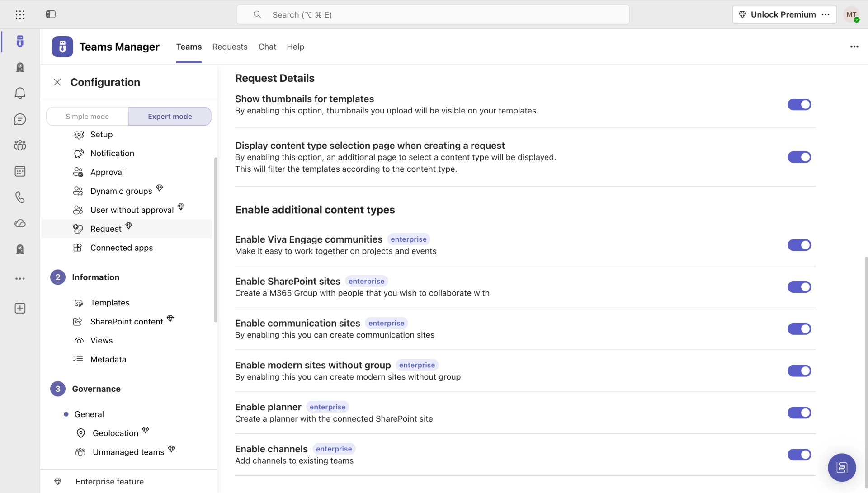Show more apps in the left rail
This screenshot has width=868, height=493.
click(x=20, y=279)
